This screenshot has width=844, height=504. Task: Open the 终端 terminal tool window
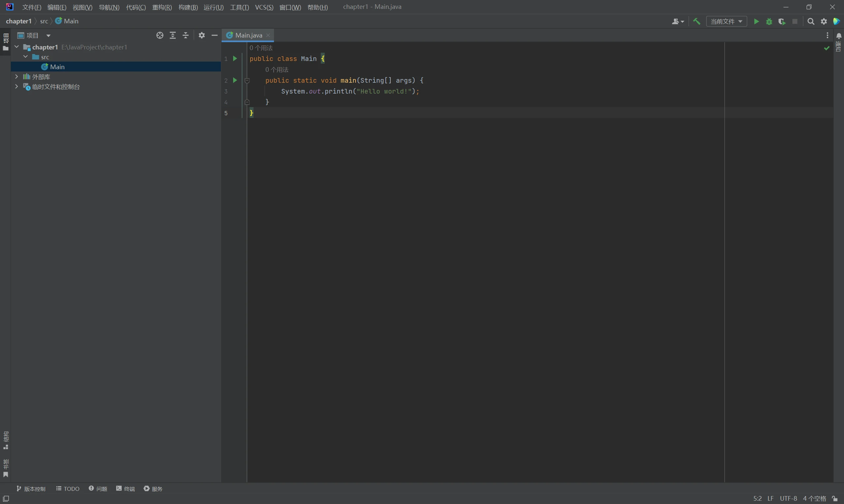pyautogui.click(x=125, y=489)
